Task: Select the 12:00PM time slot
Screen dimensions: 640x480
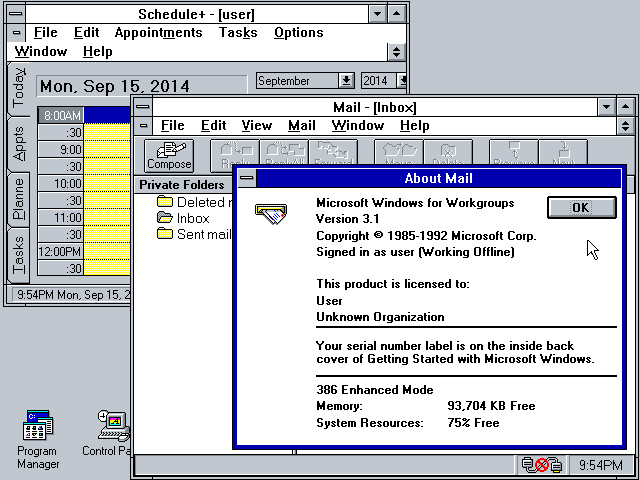Action: [x=60, y=251]
